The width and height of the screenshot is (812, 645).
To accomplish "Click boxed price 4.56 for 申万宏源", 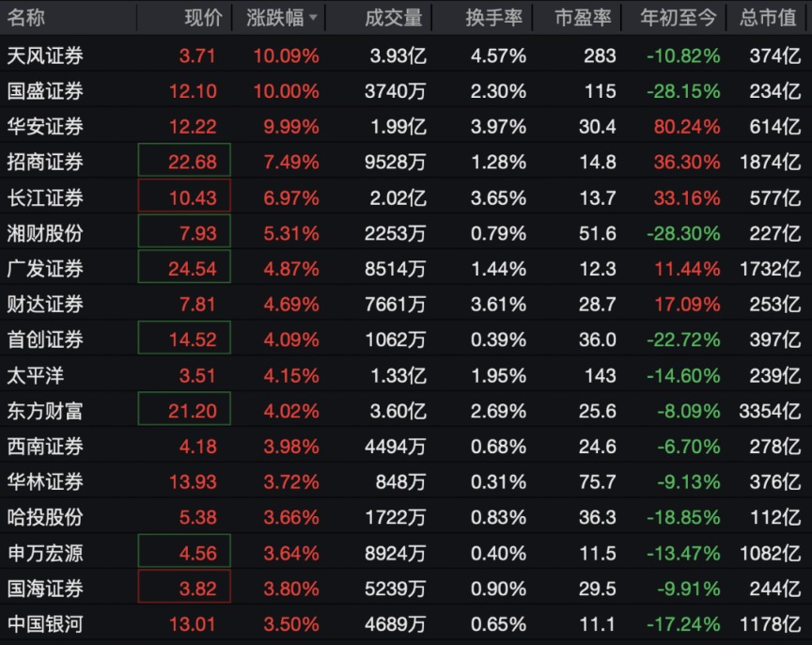I will [184, 551].
